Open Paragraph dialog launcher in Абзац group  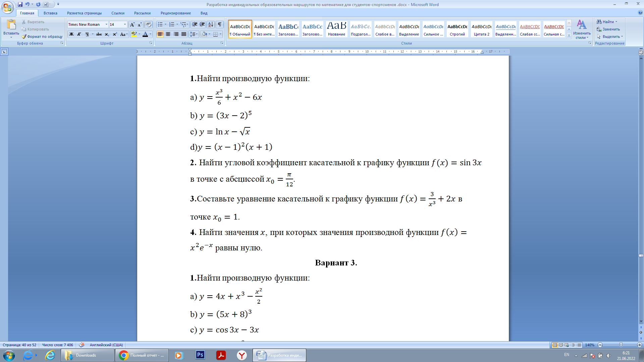pyautogui.click(x=222, y=43)
